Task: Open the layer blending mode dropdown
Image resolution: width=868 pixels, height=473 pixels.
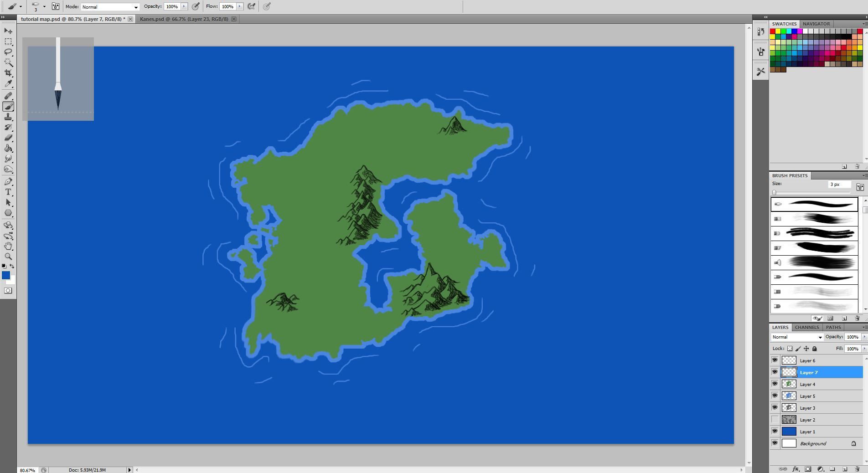Action: point(820,337)
